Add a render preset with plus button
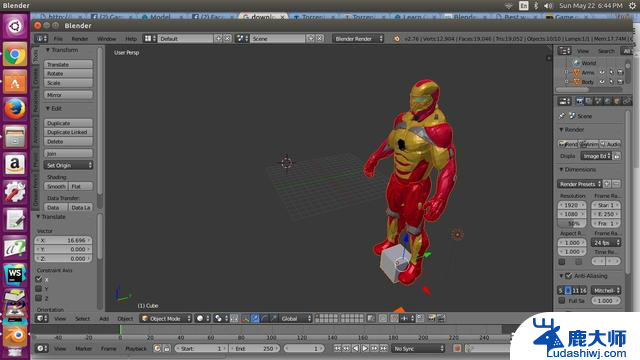The width and height of the screenshot is (640, 360). coord(607,184)
